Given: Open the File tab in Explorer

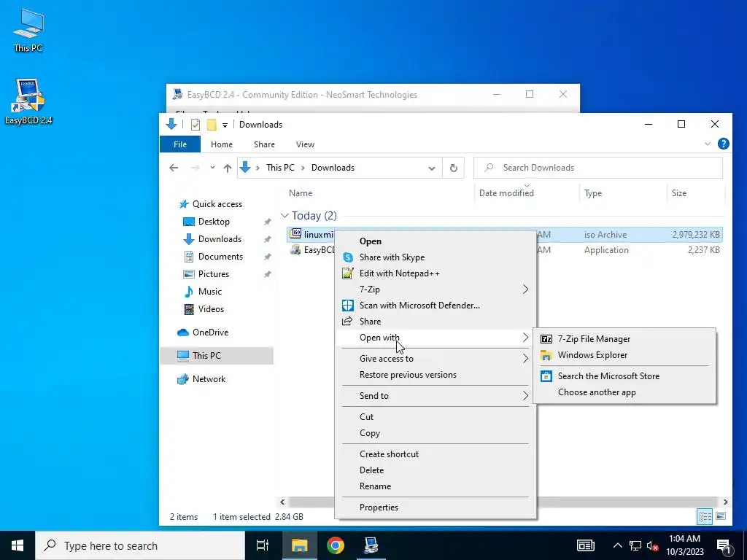Looking at the screenshot, I should (180, 144).
